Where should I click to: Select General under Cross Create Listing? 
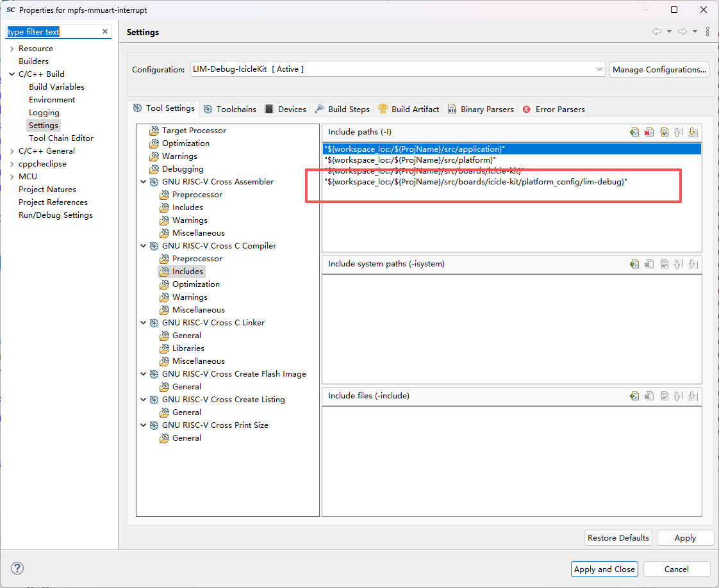(186, 413)
